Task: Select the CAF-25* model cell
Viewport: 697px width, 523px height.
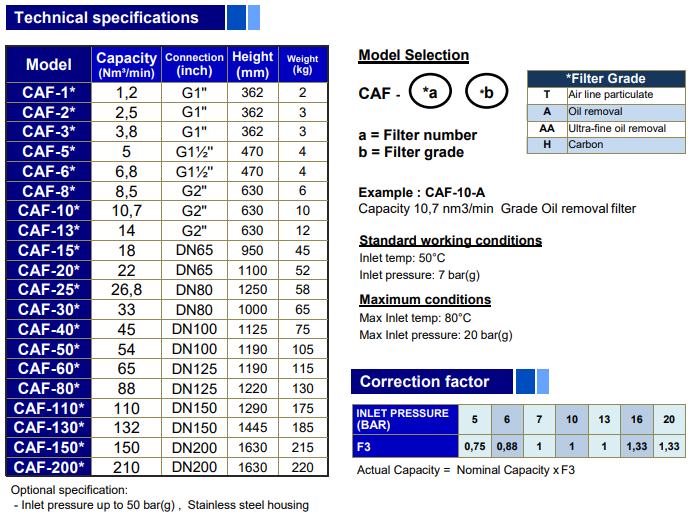Action: tap(49, 289)
